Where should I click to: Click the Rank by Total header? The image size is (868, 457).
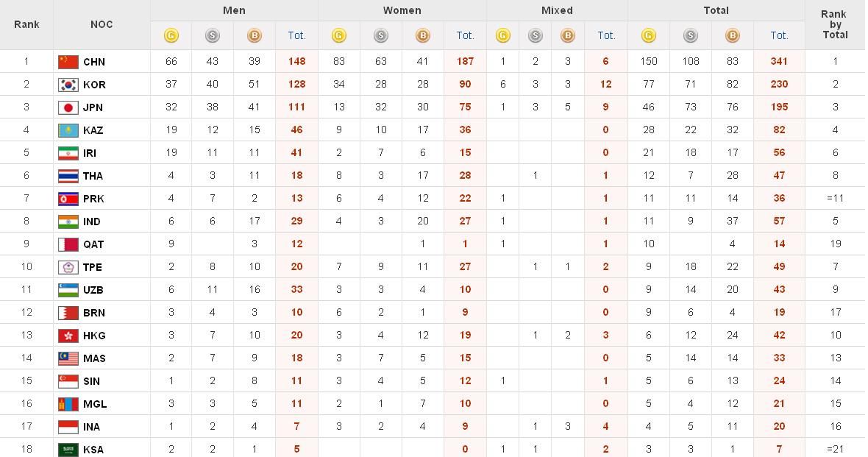835,24
